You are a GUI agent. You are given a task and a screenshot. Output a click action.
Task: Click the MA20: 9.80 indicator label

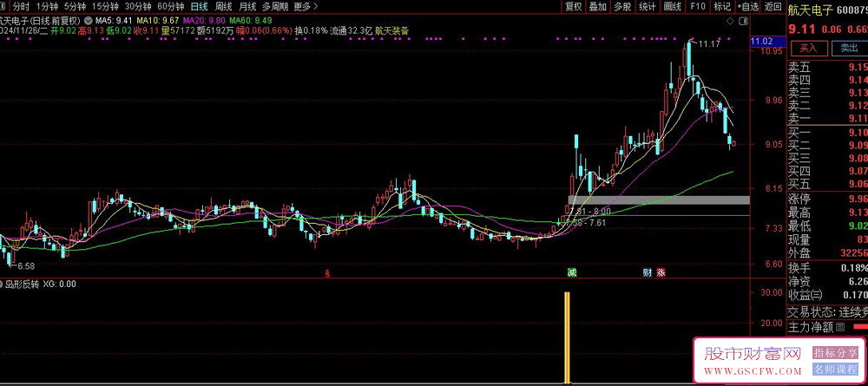(x=202, y=21)
